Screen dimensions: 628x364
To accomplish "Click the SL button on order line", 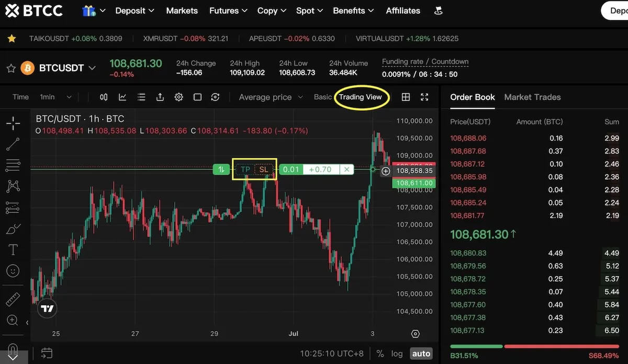I will click(263, 169).
